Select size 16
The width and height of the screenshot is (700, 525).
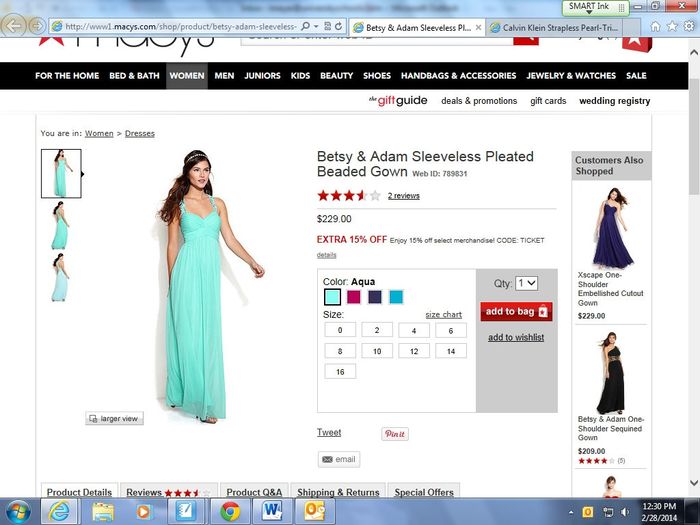tap(340, 371)
